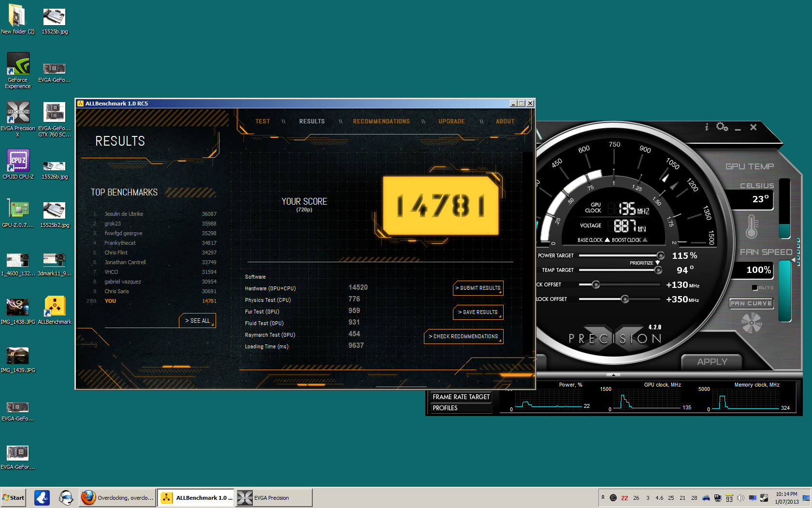812x508 pixels.
Task: Click SUBMIT RESULTS button
Action: [x=478, y=288]
